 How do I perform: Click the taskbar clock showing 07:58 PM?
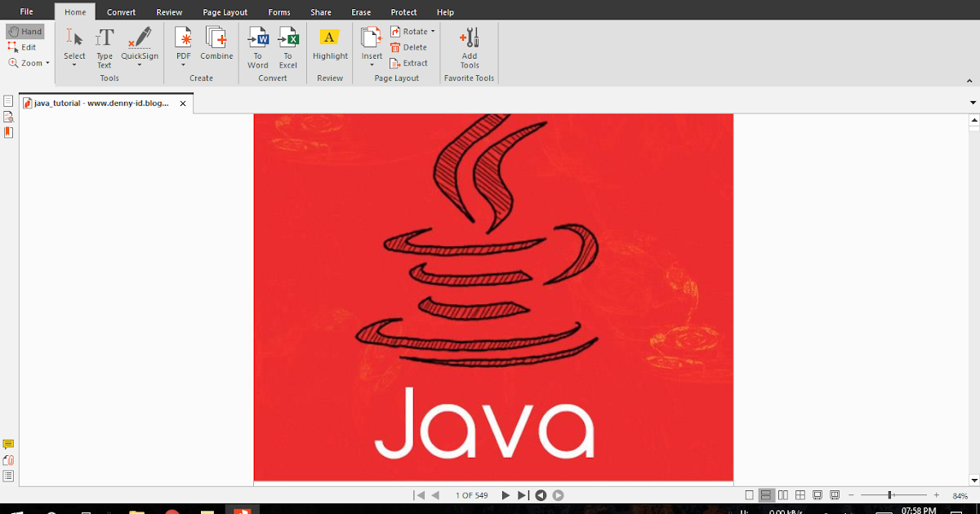[919, 510]
